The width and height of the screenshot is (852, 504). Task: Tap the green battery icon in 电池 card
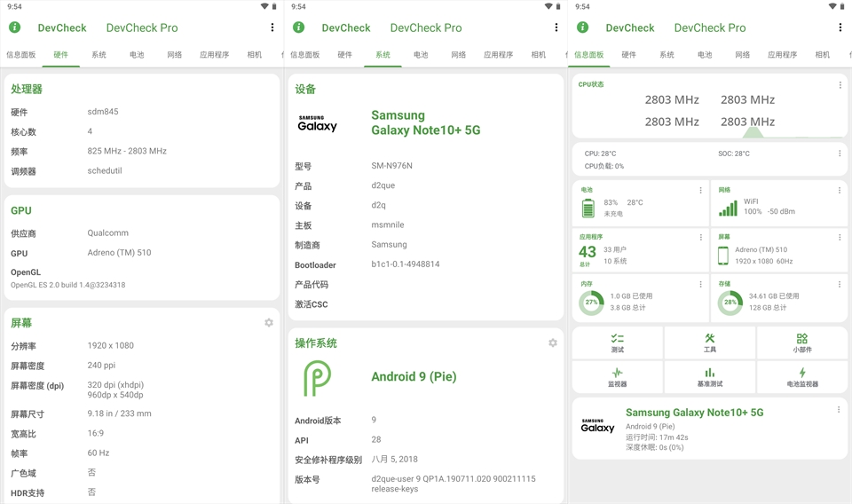pos(588,208)
